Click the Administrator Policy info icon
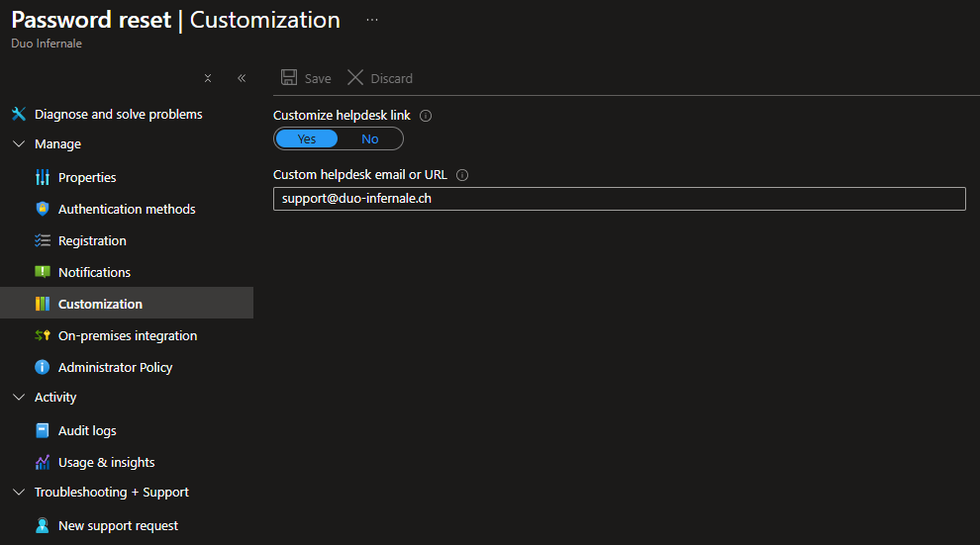The width and height of the screenshot is (980, 545). click(42, 368)
